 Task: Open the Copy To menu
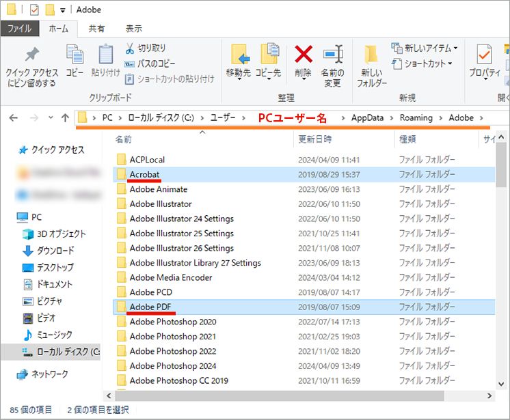269,61
